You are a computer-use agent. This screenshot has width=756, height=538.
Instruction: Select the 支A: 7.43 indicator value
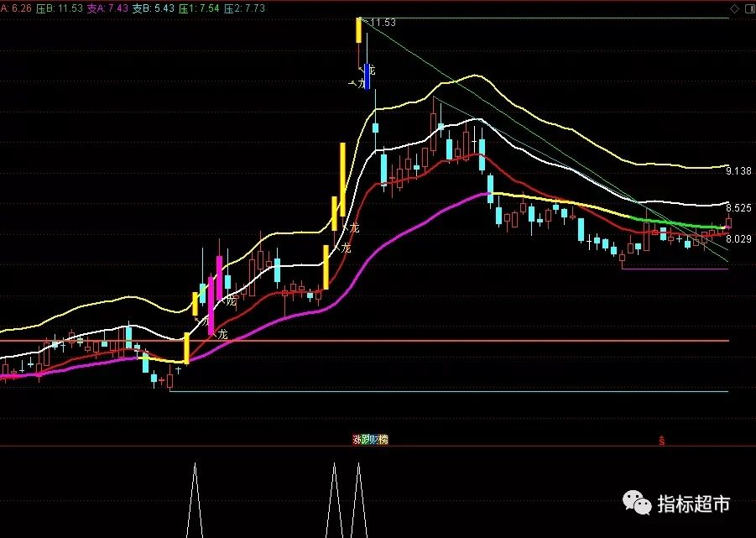click(x=107, y=8)
